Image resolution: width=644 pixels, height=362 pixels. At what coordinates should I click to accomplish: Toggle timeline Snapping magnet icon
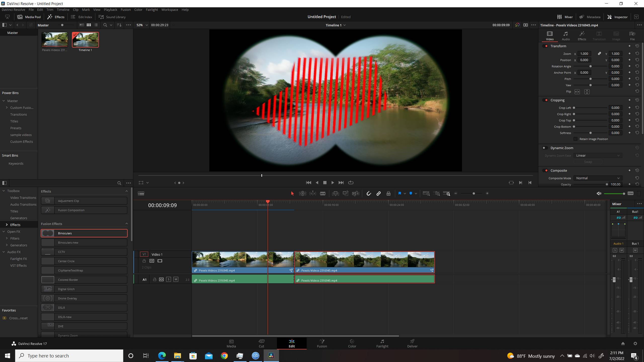point(369,193)
